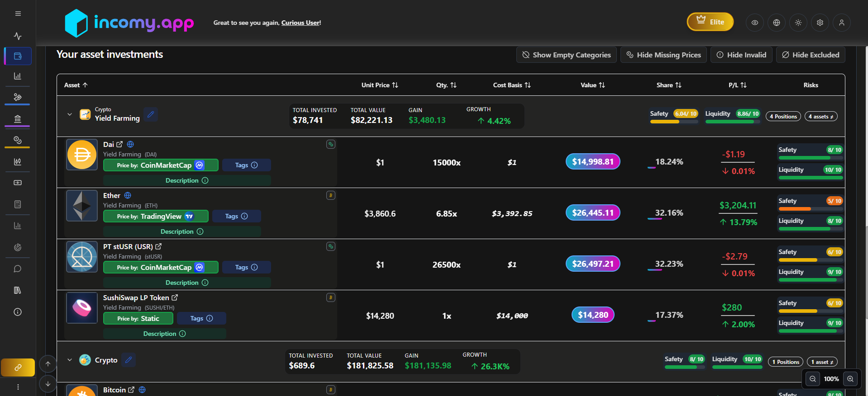
Task: Open the hamburger menu in sidebar
Action: click(18, 14)
